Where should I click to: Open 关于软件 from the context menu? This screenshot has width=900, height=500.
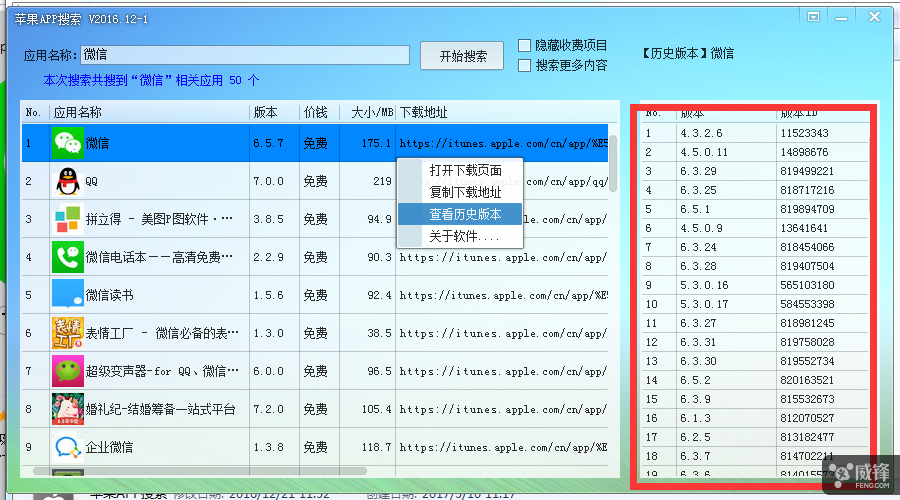click(464, 236)
